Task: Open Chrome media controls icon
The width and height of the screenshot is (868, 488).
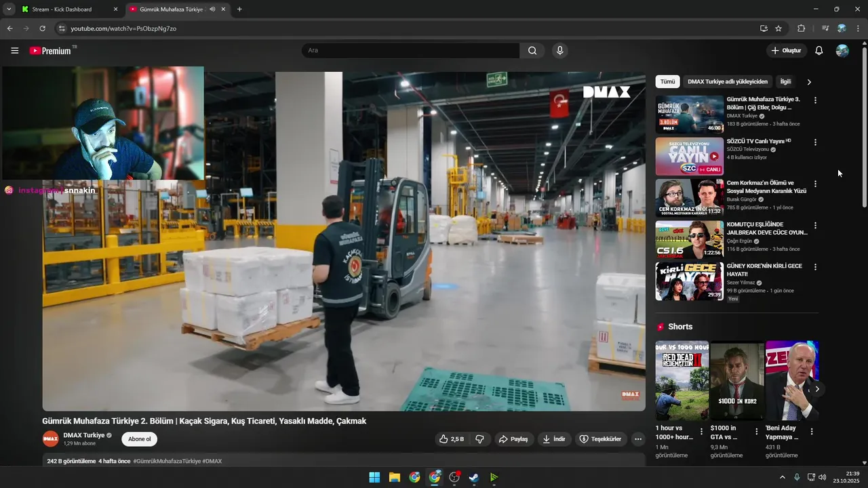Action: coord(825,28)
